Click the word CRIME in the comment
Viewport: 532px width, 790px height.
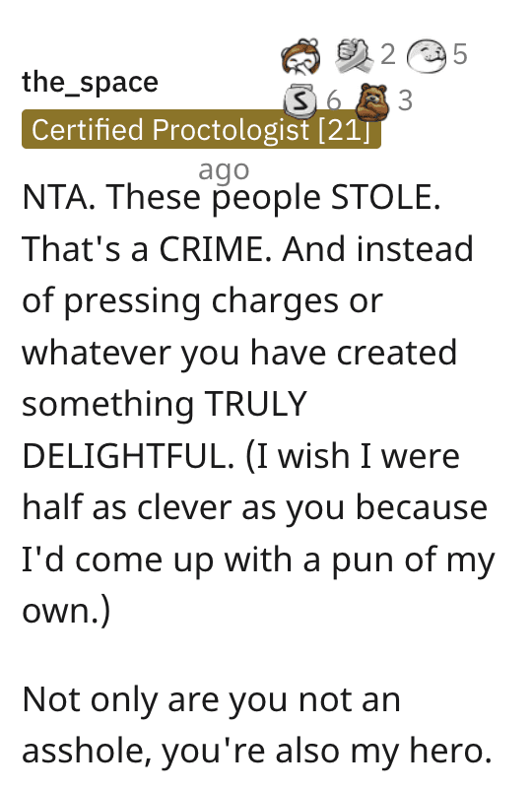219,249
